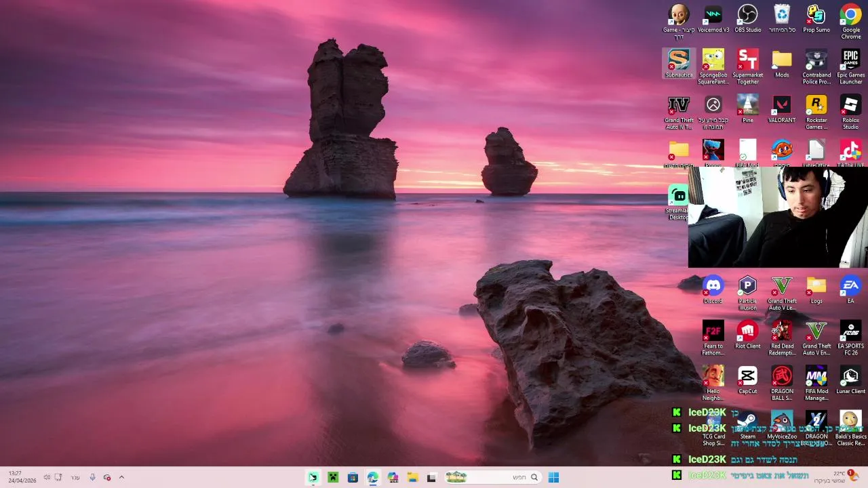868x488 pixels.
Task: Open Microsoft Edge from the taskbar
Action: [372, 478]
